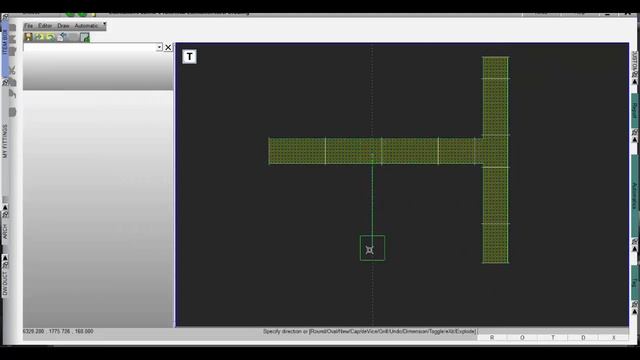
Task: Toggle the pin above the ITEM BOX tab
Action: (5, 17)
